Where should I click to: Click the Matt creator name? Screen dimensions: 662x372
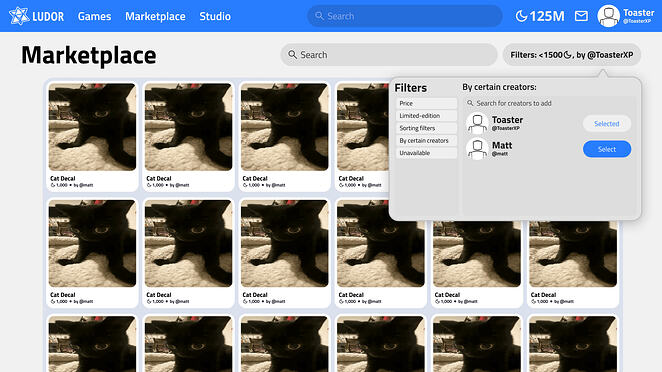502,145
